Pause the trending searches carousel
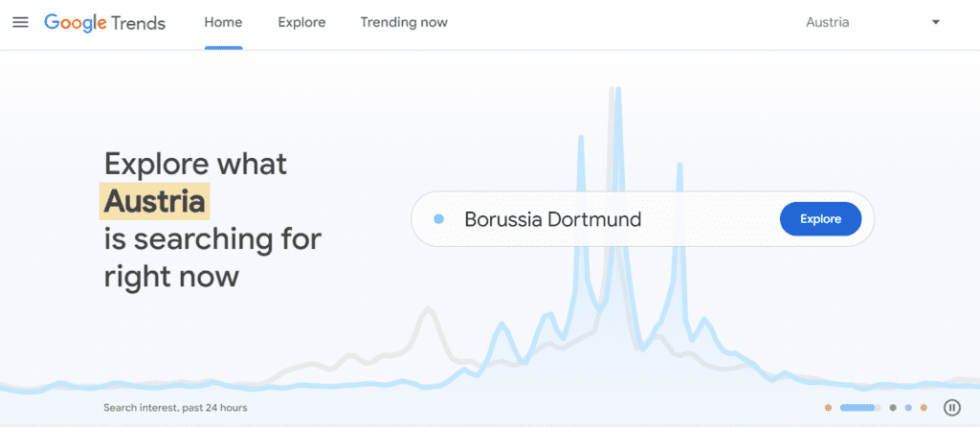980x427 pixels. pos(951,408)
